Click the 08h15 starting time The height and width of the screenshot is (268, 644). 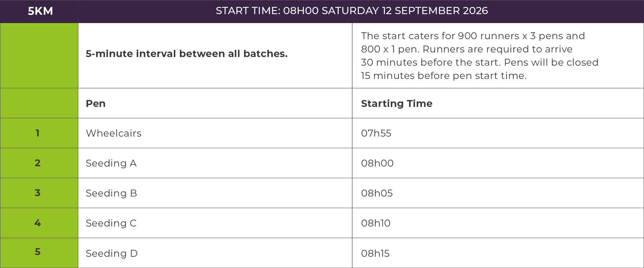pyautogui.click(x=375, y=253)
